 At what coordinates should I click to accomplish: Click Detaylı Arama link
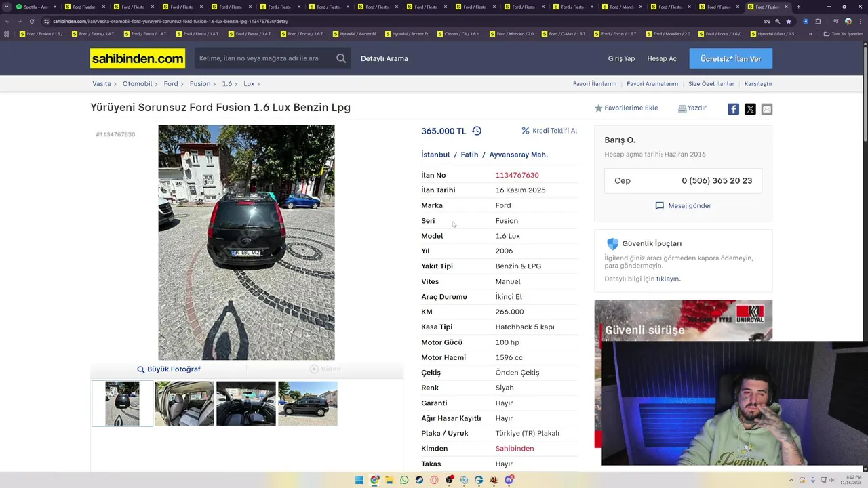384,58
